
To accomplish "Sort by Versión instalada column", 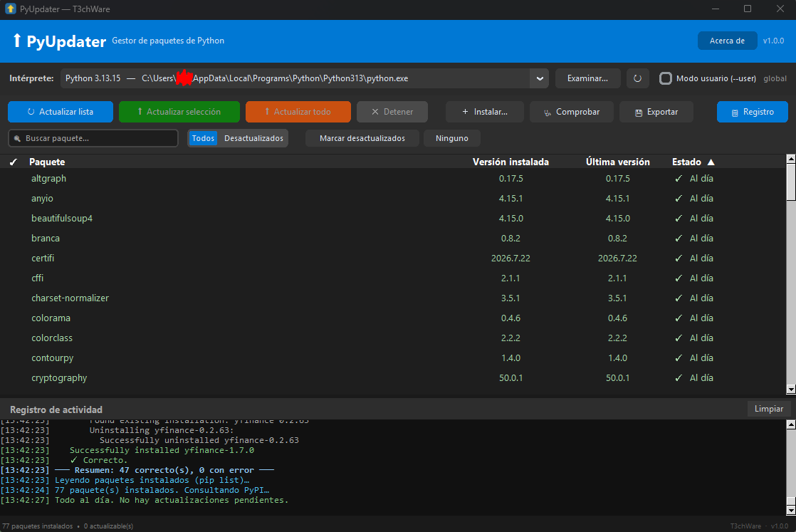I will (x=510, y=162).
